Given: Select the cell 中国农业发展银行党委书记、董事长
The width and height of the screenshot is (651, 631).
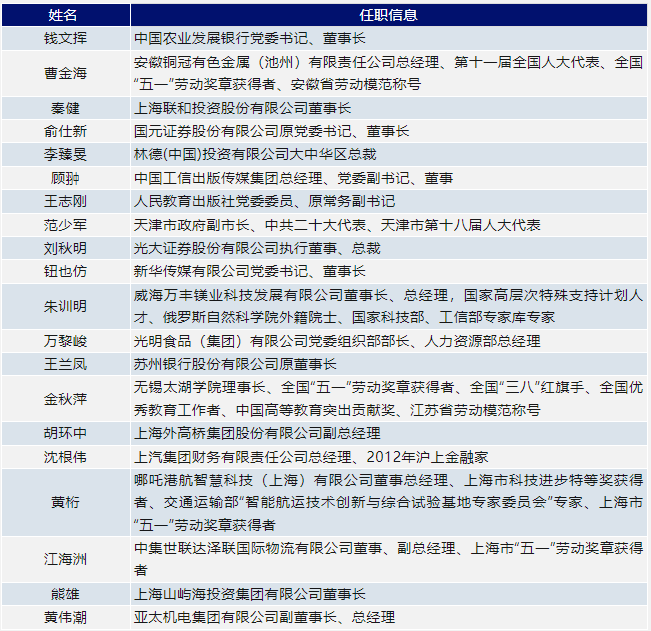Looking at the screenshot, I should click(x=389, y=39).
